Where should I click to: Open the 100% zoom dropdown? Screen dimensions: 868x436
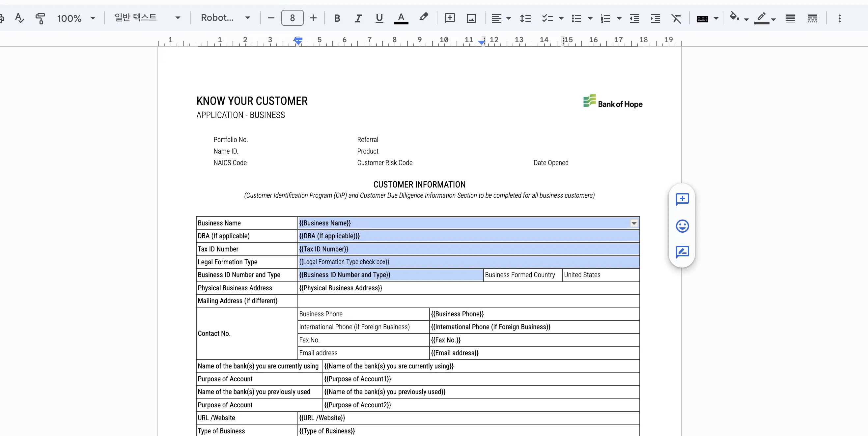pos(76,18)
